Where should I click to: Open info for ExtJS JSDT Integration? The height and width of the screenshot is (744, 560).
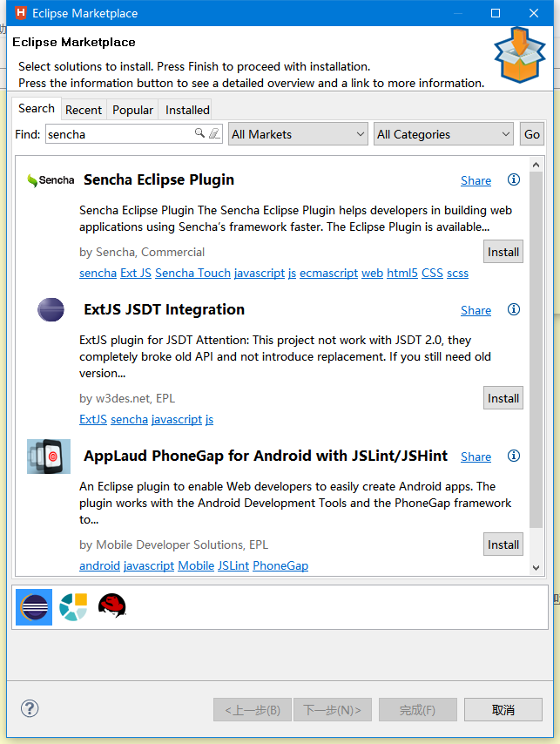coord(514,309)
